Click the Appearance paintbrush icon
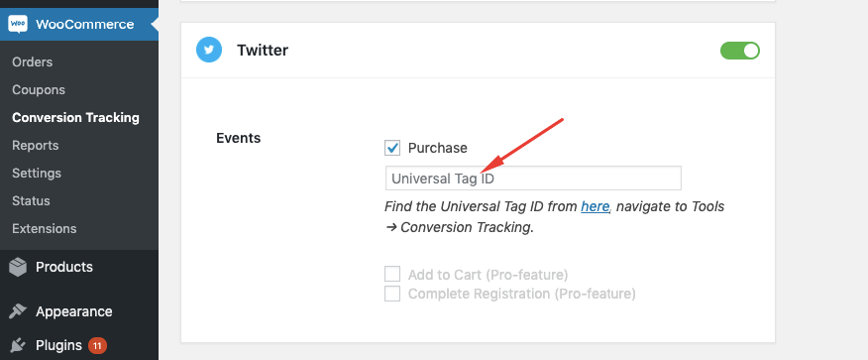Screen dimensions: 868x360 [x=18, y=311]
